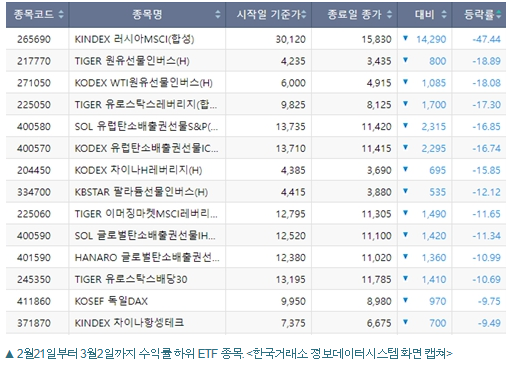
Task: Click stock code 400570
Action: coord(34,148)
